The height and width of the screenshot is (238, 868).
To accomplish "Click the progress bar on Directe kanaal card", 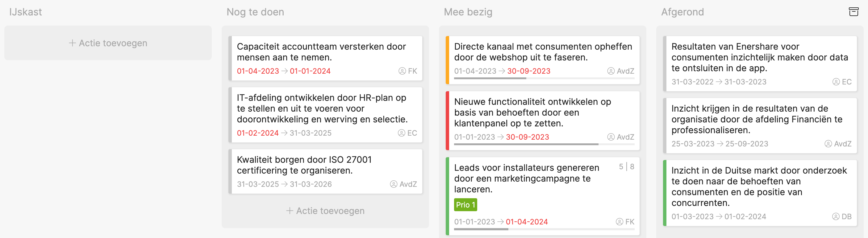I will [x=544, y=78].
